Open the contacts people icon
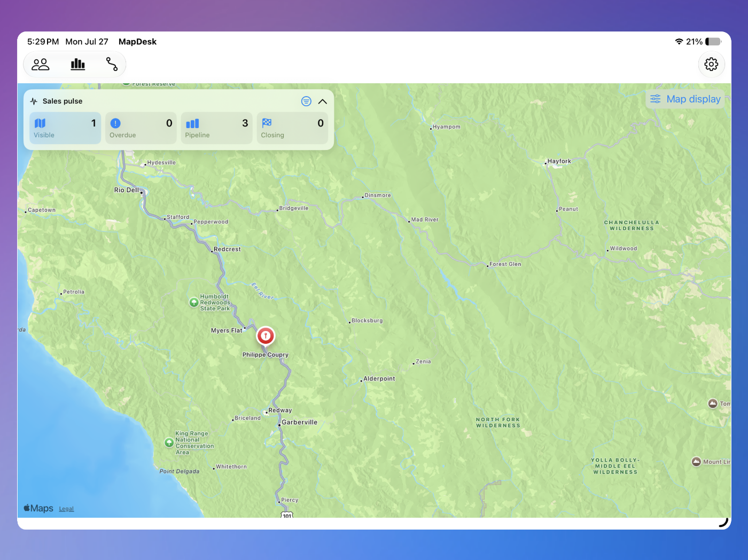The width and height of the screenshot is (748, 560). pyautogui.click(x=41, y=65)
